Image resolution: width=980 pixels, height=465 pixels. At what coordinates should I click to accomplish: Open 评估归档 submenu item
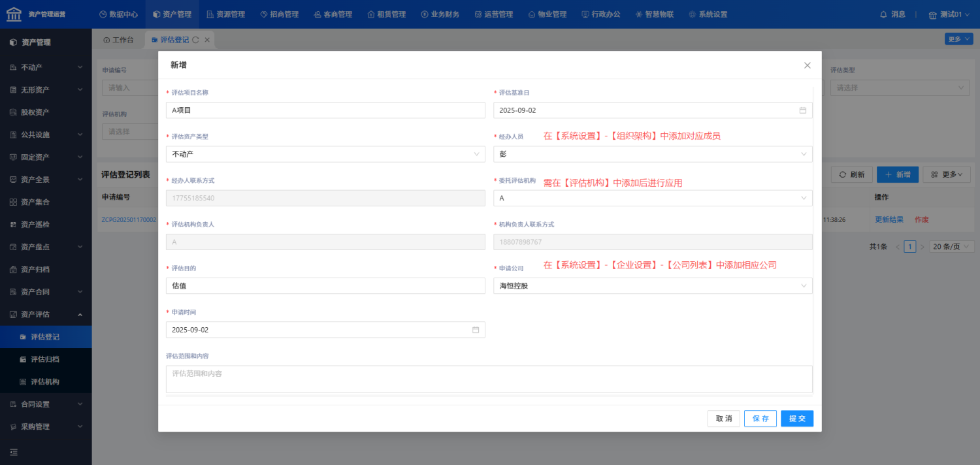(46, 359)
